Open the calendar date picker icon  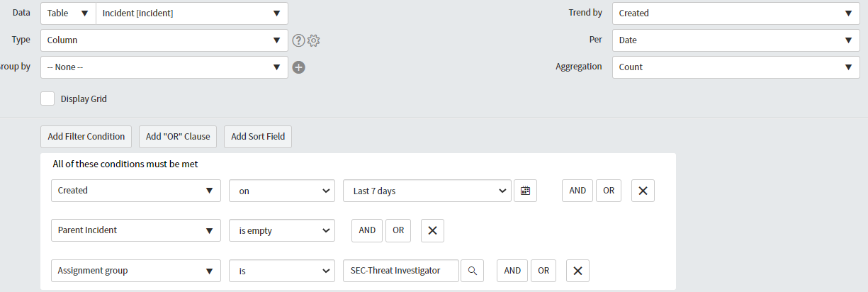tap(525, 191)
